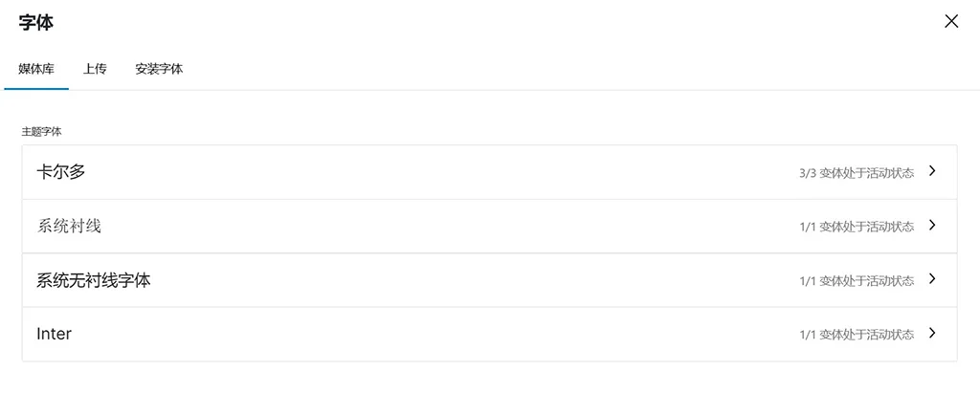This screenshot has width=980, height=393.
Task: Open the 上传 tab
Action: 95,70
